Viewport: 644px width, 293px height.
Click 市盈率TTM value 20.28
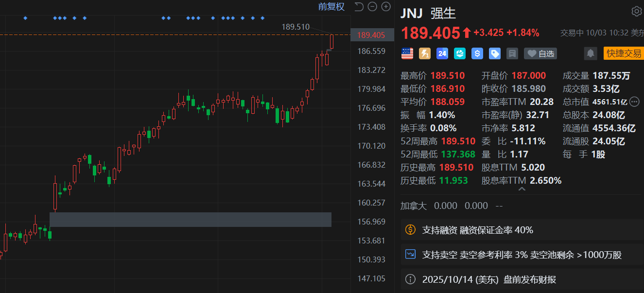coord(542,102)
